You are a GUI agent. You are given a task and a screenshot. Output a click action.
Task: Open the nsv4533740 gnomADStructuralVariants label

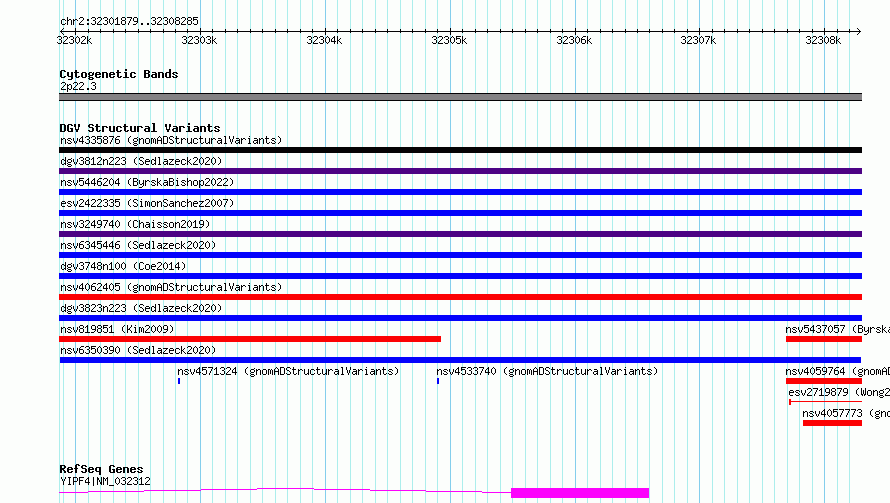[x=547, y=371]
